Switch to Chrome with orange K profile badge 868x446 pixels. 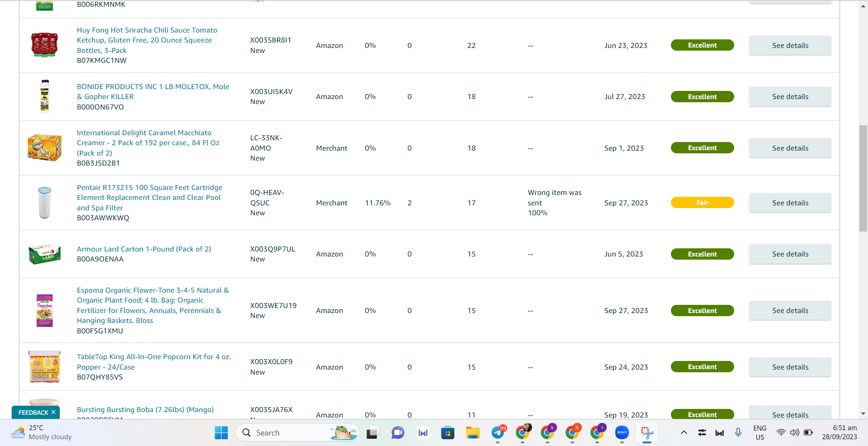[573, 432]
